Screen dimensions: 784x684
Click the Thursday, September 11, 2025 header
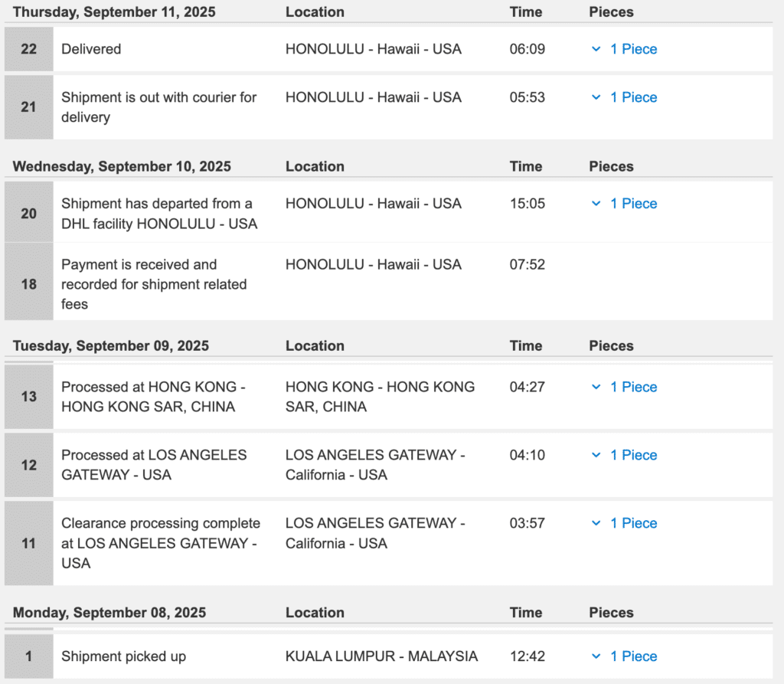click(114, 12)
